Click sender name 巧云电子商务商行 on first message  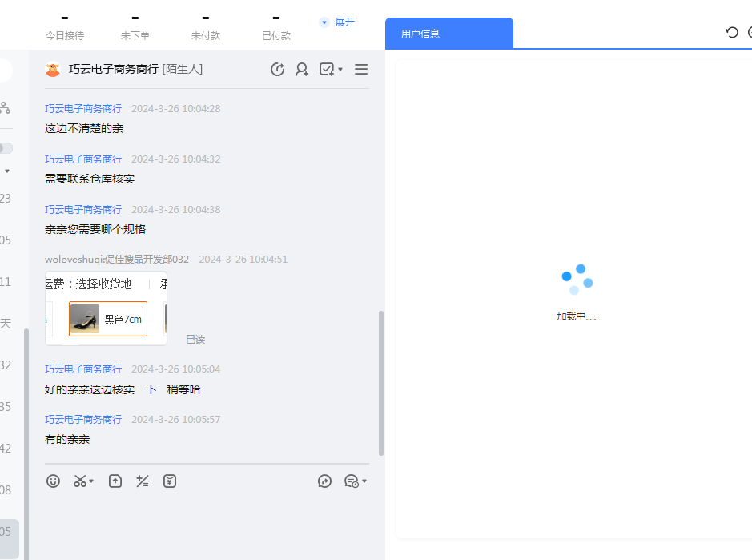click(83, 109)
